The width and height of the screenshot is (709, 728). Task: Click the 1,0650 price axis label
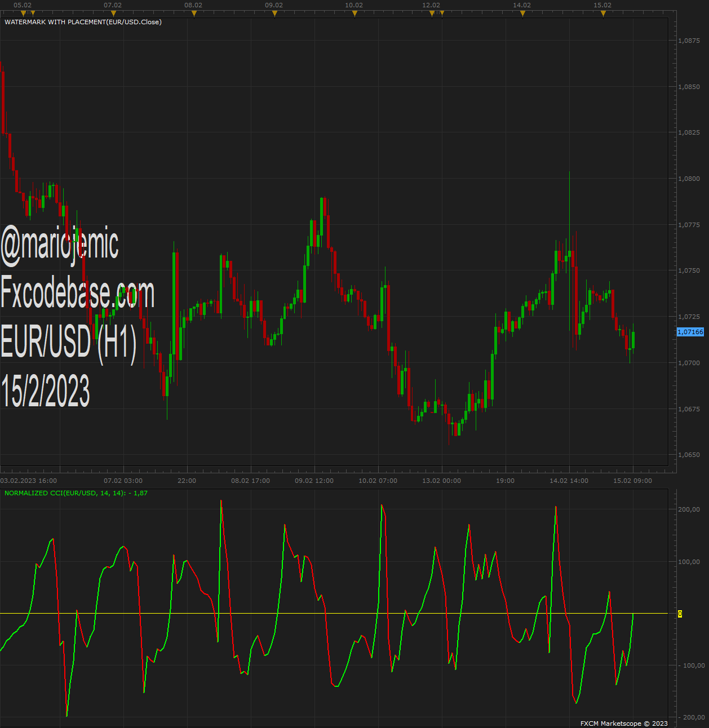click(x=689, y=455)
